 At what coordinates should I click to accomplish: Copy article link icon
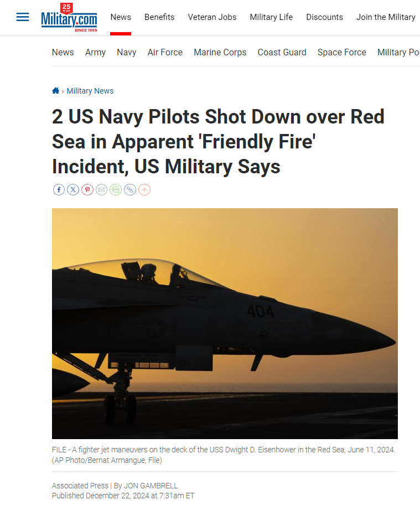tap(130, 190)
